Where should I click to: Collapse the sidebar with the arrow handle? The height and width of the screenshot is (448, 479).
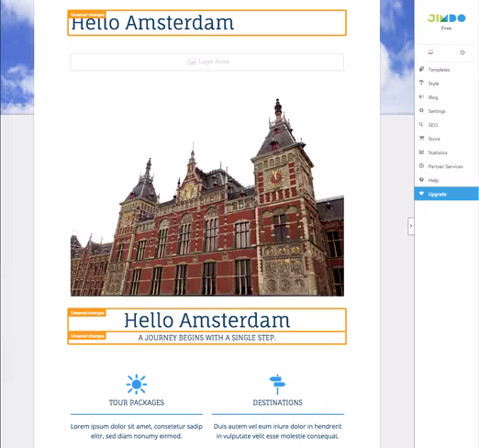click(x=411, y=226)
